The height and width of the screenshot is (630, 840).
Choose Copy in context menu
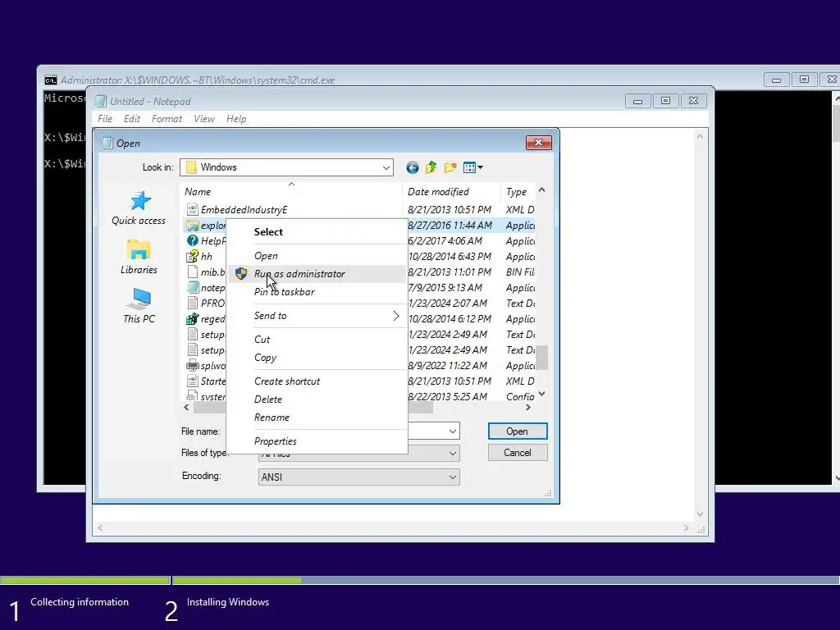coord(317,358)
